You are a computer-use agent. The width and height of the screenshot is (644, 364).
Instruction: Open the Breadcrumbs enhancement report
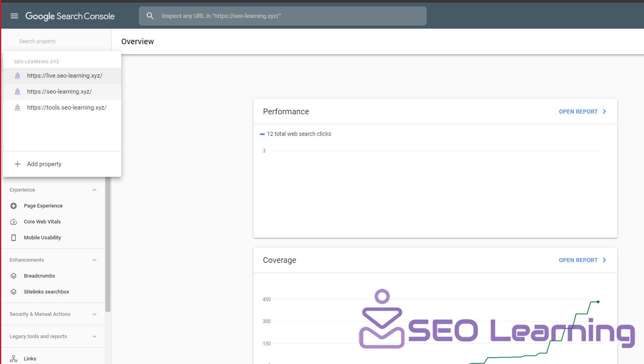[39, 276]
